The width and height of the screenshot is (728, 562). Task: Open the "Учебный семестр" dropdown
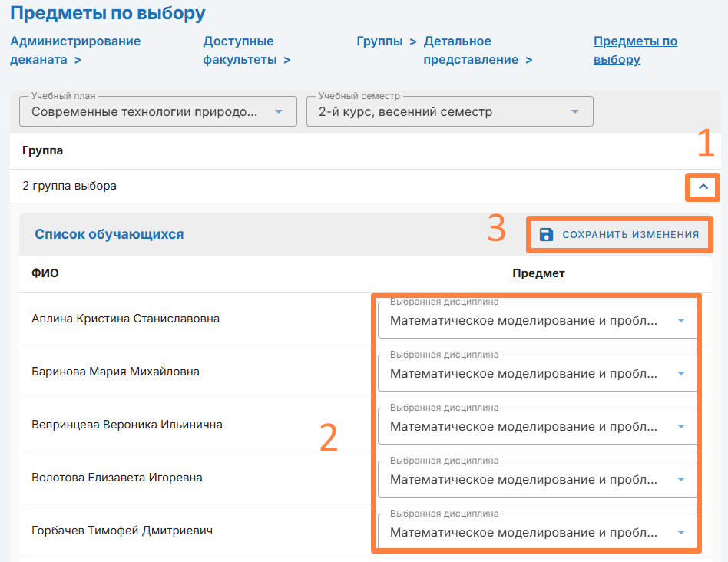click(x=449, y=112)
